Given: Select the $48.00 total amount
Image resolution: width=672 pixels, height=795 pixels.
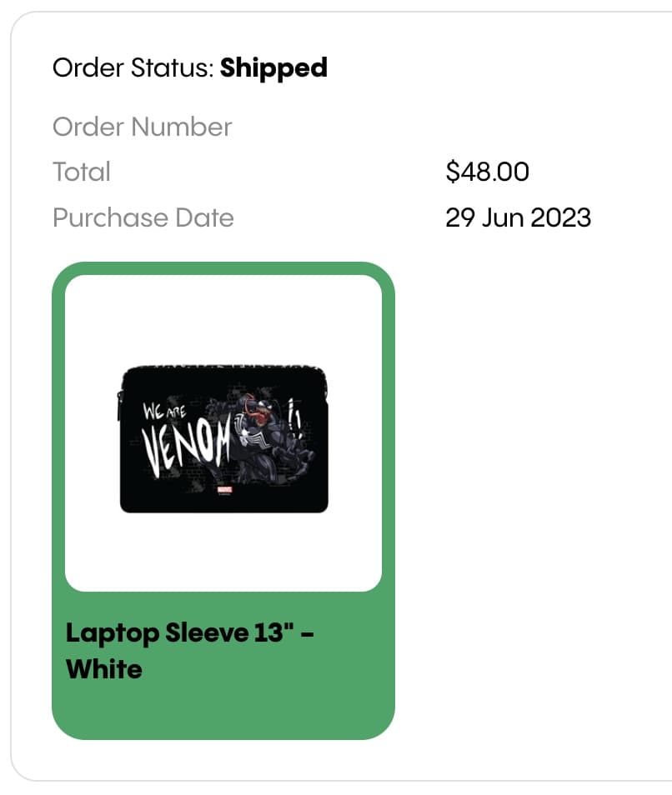Looking at the screenshot, I should coord(488,172).
